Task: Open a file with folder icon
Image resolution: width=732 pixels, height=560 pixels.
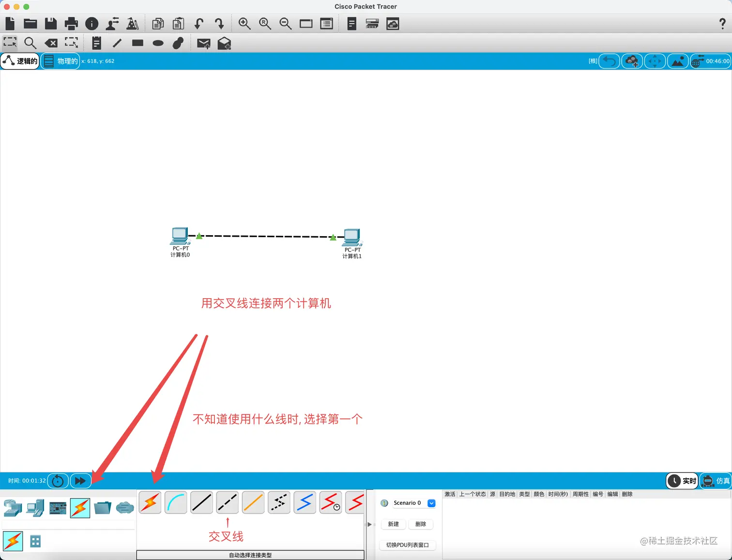Action: [30, 23]
